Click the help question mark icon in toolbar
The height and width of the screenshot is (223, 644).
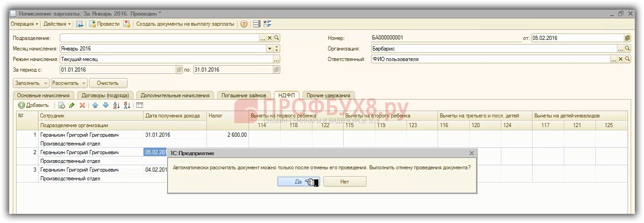tap(244, 24)
